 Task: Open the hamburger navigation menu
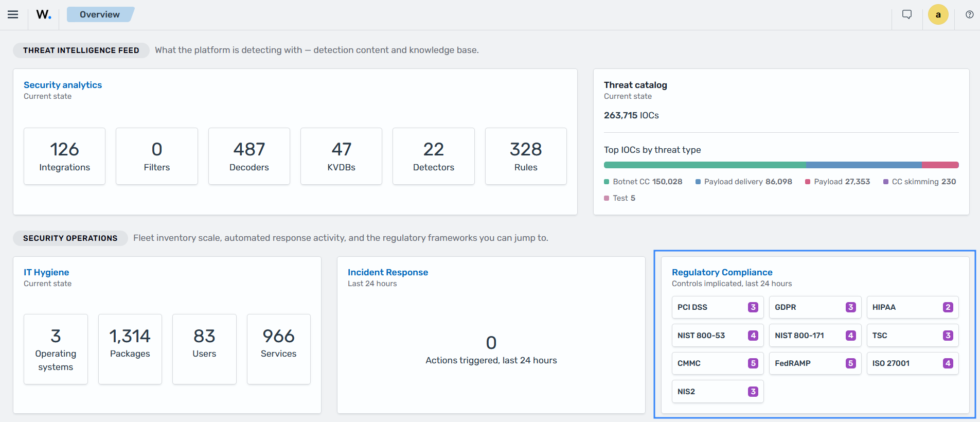[x=13, y=14]
